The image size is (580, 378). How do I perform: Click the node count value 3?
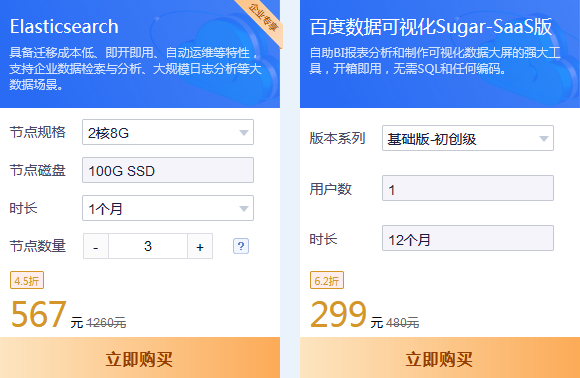(x=148, y=246)
